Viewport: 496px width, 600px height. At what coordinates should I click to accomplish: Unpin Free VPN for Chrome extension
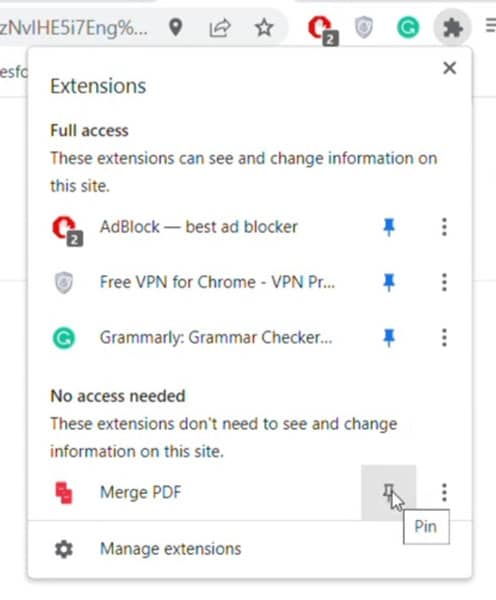pos(389,282)
